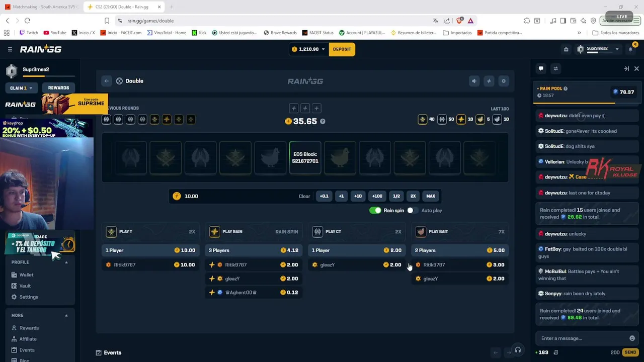Screen dimensions: 644x362
Task: Bet on PLAY RAIN
Action: tap(254, 232)
